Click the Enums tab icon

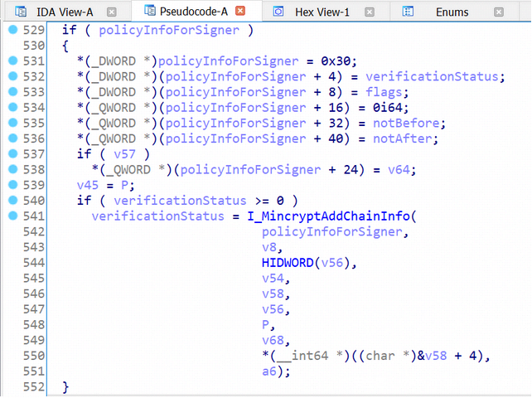pyautogui.click(x=408, y=12)
